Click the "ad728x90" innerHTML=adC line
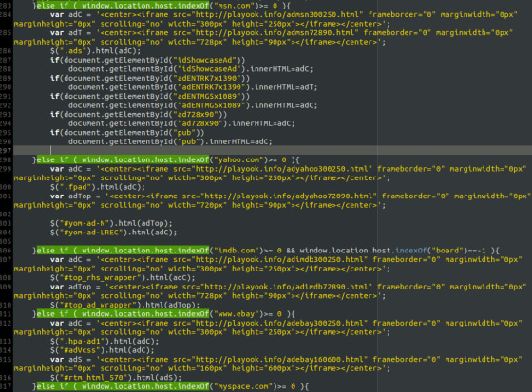The width and height of the screenshot is (532, 392). 181,123
